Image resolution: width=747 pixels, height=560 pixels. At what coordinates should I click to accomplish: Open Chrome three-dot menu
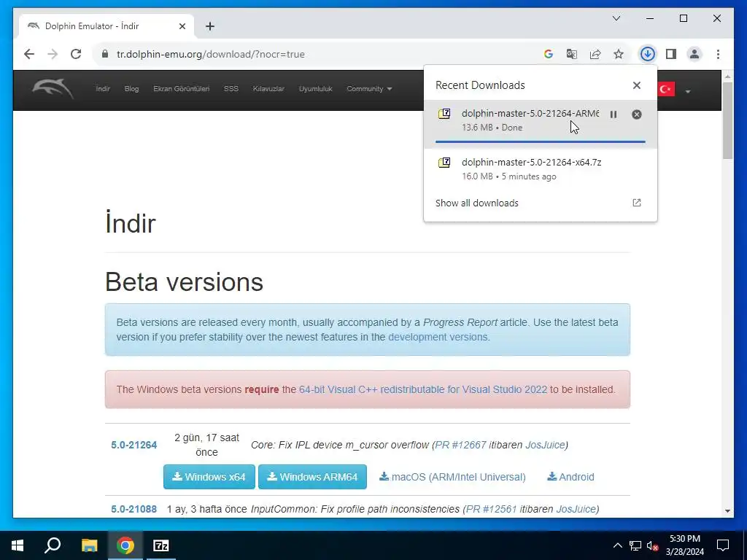coord(718,54)
